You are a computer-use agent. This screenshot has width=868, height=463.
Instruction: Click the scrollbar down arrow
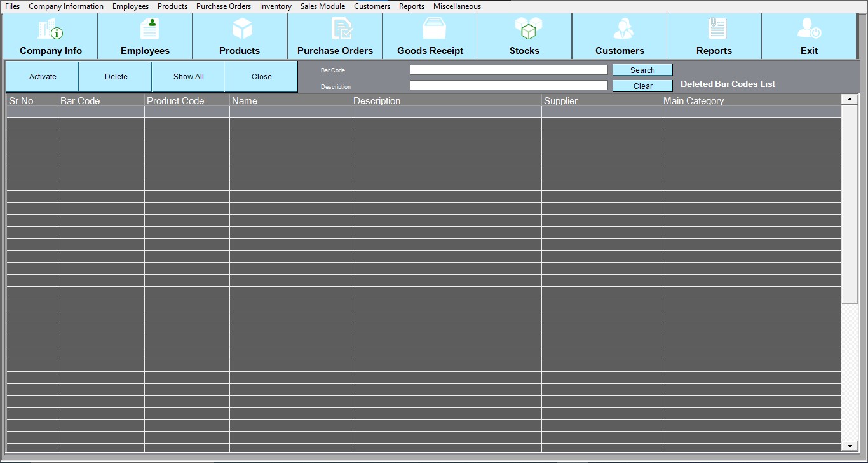(x=850, y=446)
